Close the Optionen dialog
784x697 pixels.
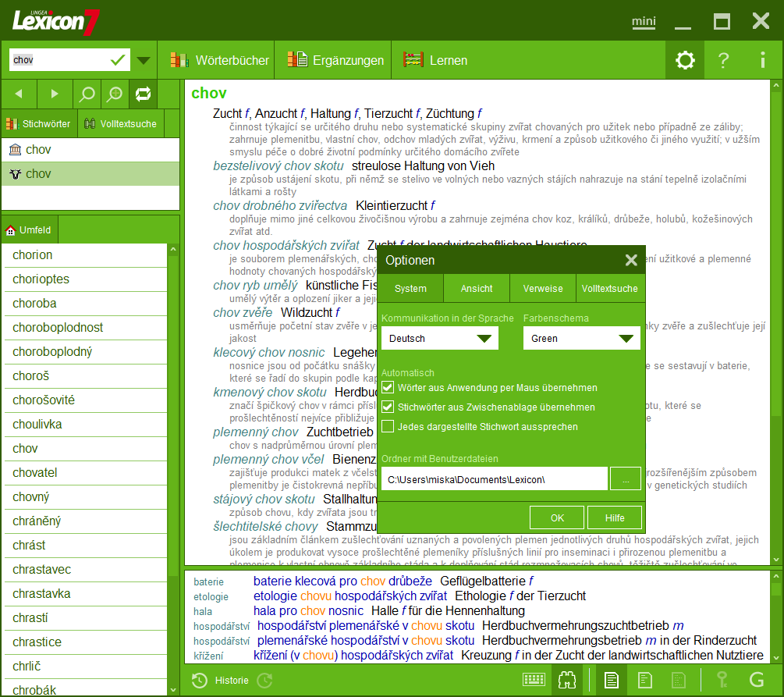[x=631, y=260]
